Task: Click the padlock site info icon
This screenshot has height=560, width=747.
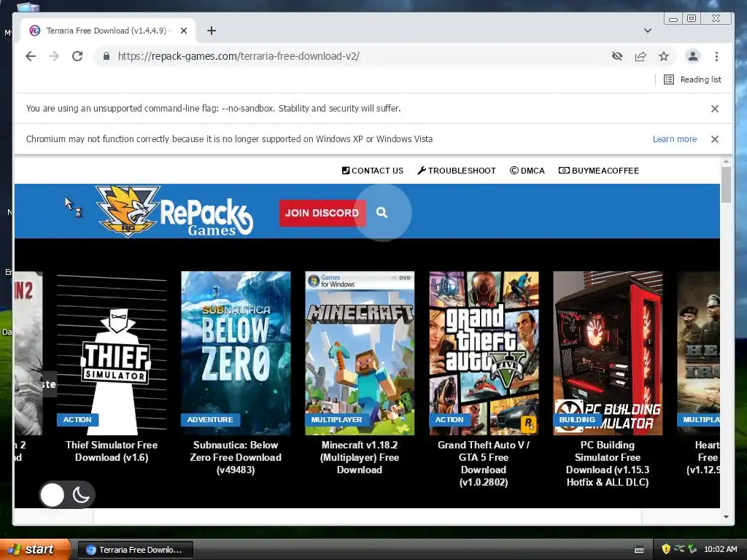Action: 107,56
